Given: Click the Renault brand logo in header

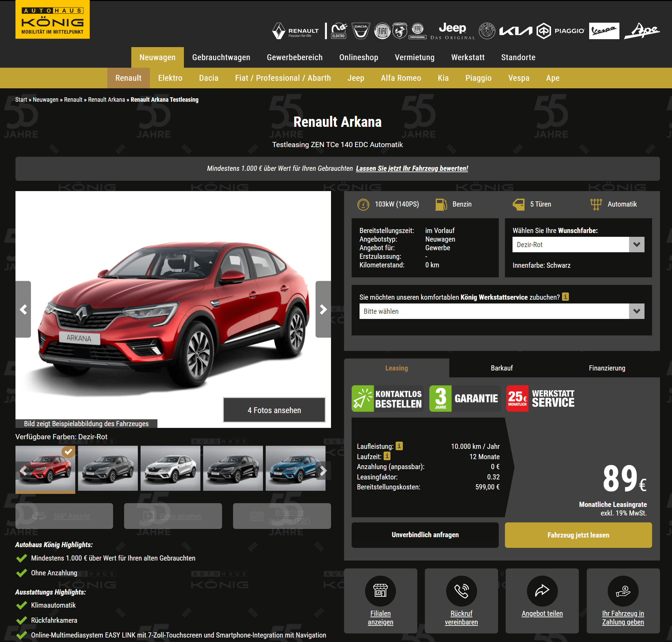Looking at the screenshot, I should pyautogui.click(x=296, y=31).
